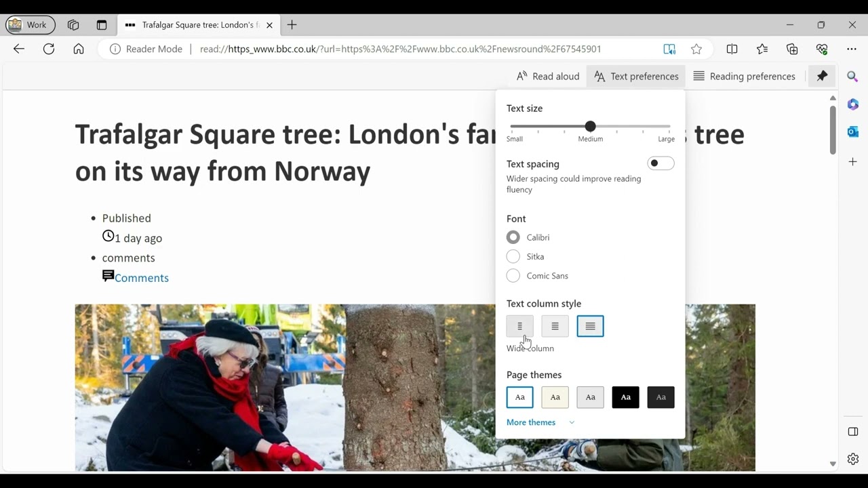
Task: Open Reading preferences menu
Action: 744,76
